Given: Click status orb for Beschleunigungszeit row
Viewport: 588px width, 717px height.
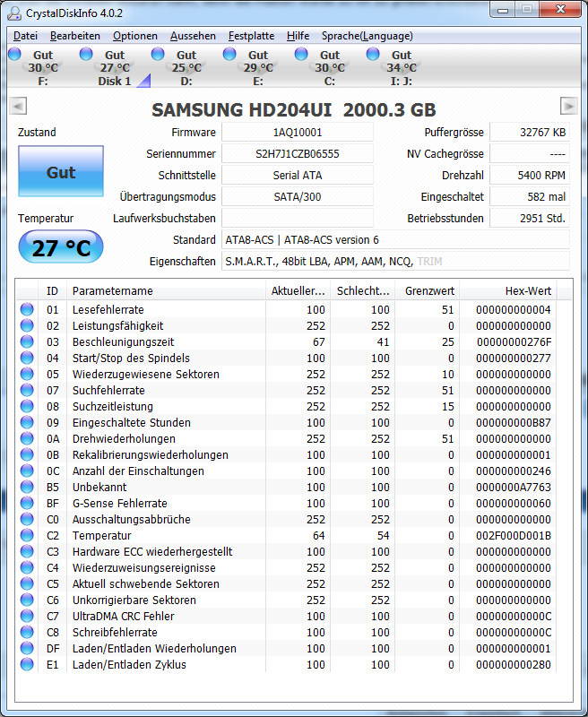Looking at the screenshot, I should coord(27,341).
